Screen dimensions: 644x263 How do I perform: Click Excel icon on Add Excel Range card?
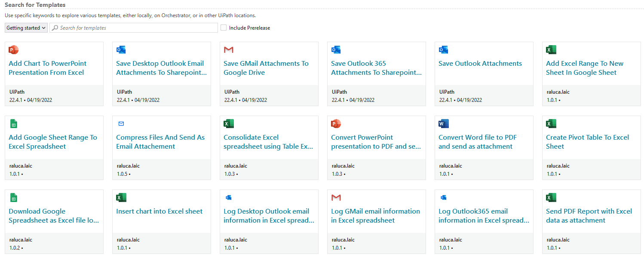pyautogui.click(x=551, y=50)
